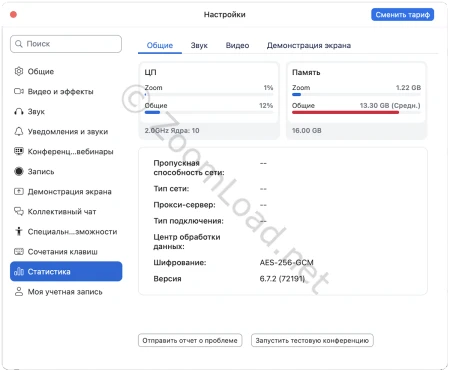
Task: Open the Общие settings in the sidebar
Action: click(x=66, y=71)
